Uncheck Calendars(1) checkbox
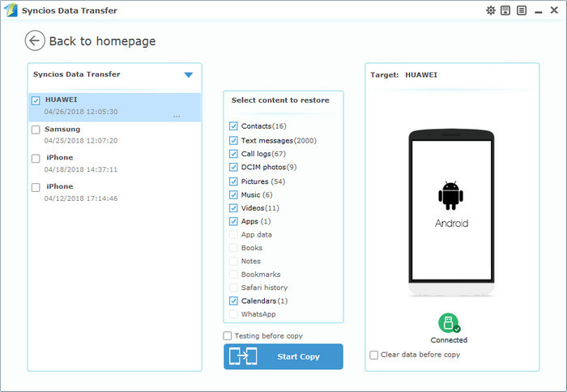Image resolution: width=567 pixels, height=392 pixels. point(233,300)
